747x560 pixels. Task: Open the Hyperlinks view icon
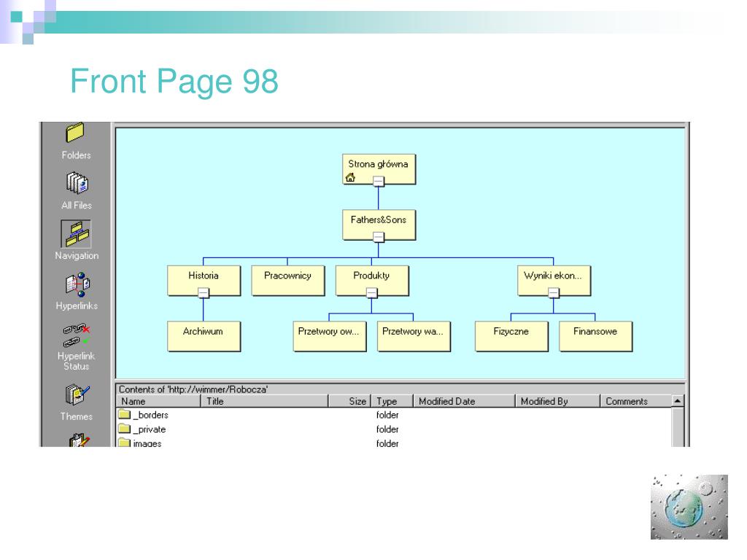click(77, 285)
